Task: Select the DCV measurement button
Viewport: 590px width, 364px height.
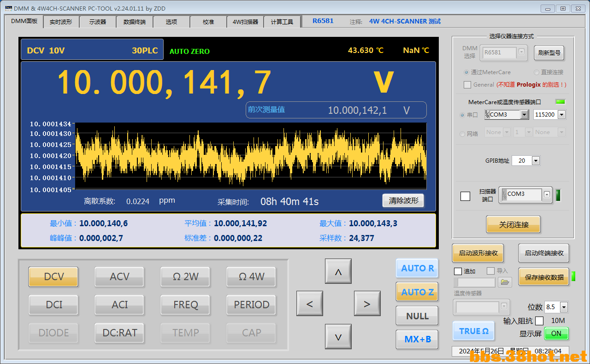Action: pos(53,276)
